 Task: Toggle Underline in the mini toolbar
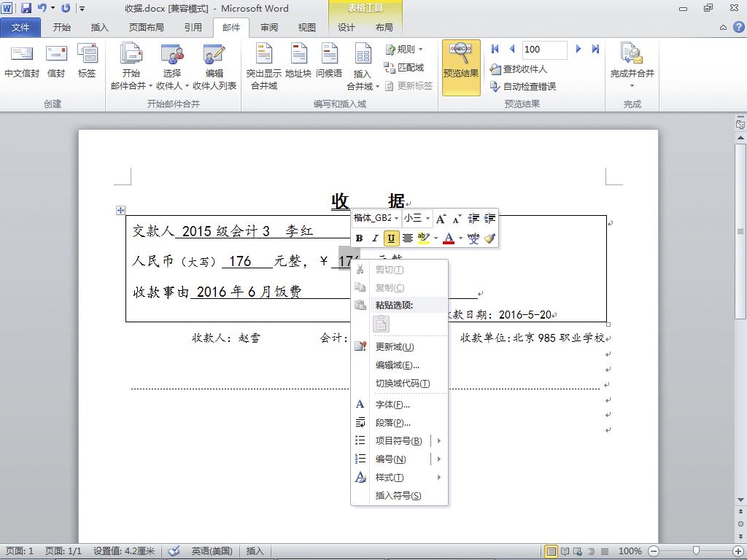pyautogui.click(x=391, y=238)
